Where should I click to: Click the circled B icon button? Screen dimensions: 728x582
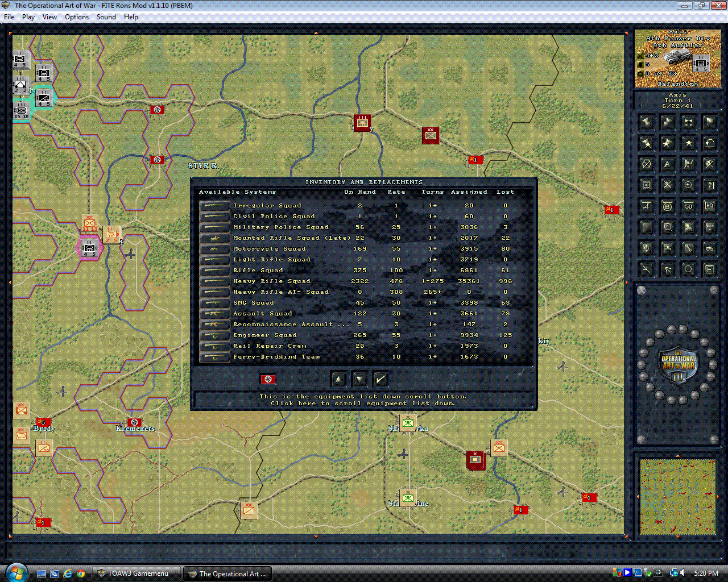point(667,206)
